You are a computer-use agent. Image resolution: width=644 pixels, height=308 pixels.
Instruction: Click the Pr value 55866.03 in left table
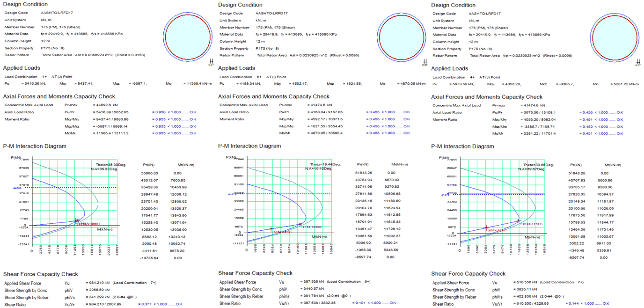(x=151, y=173)
